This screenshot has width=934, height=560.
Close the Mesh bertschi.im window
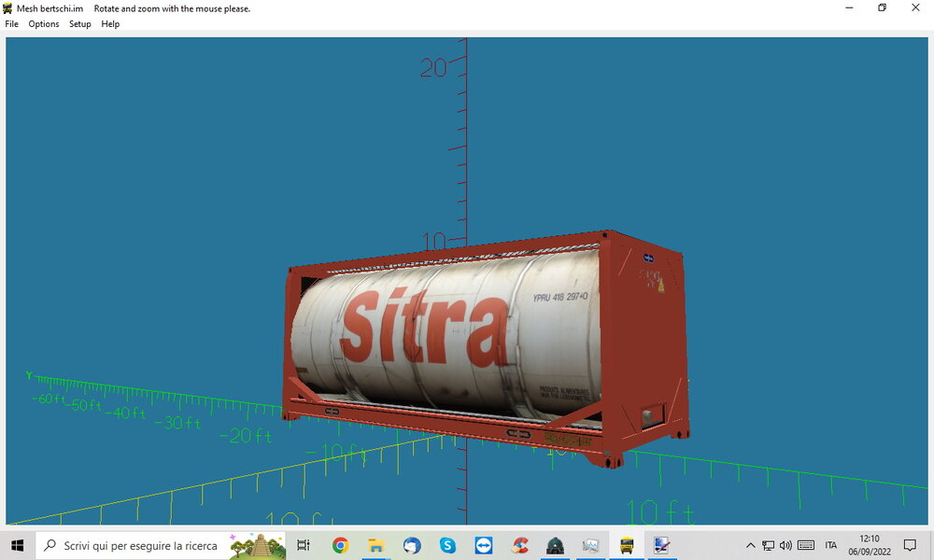pyautogui.click(x=915, y=8)
